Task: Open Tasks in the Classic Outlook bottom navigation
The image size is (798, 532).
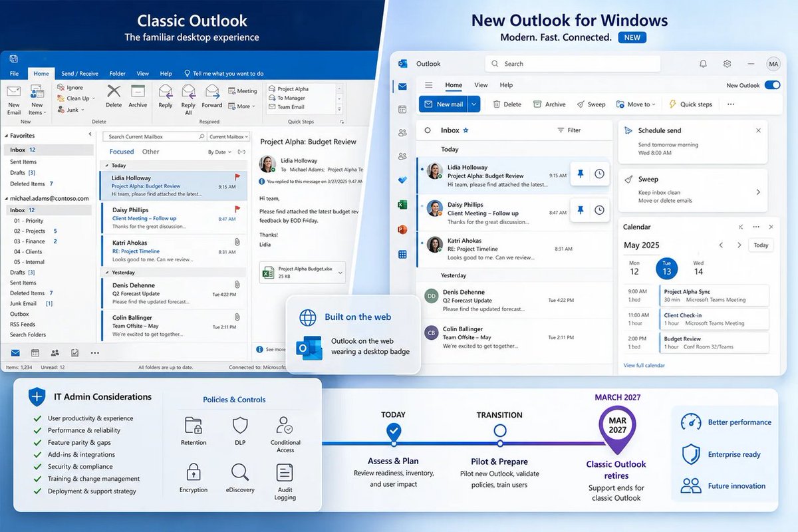Action: click(x=75, y=352)
